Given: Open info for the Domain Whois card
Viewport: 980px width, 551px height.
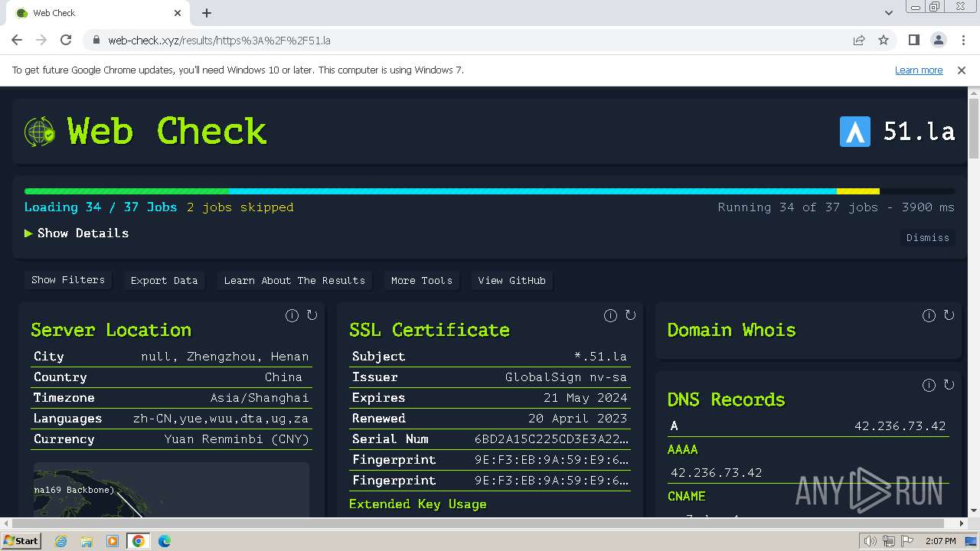Looking at the screenshot, I should tap(929, 315).
